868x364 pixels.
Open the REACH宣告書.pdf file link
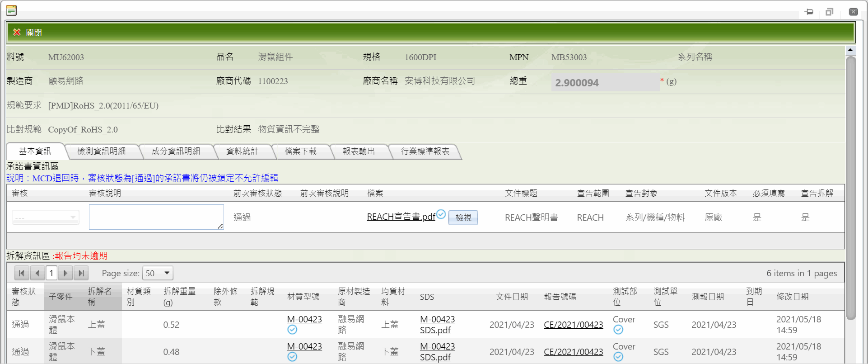pos(401,217)
